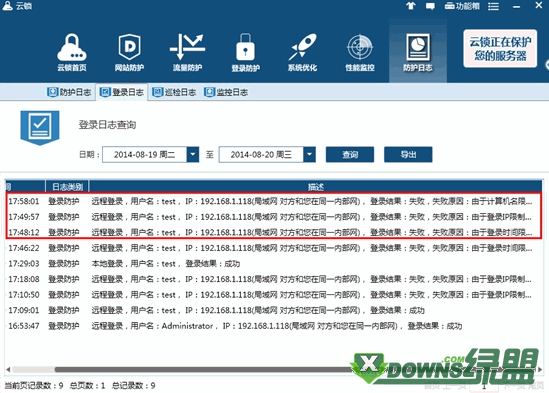Expand the end date dropdown 2014-08-20
Screen dimensions: 549x393
(x=309, y=154)
